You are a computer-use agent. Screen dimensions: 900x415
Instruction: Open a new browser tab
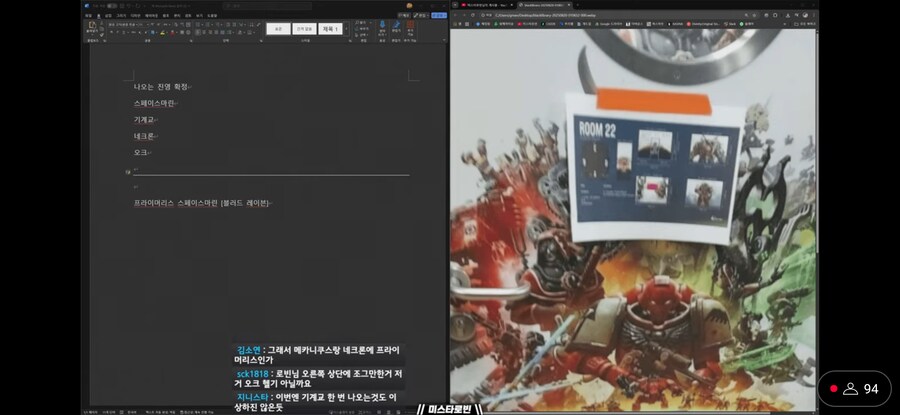click(577, 5)
